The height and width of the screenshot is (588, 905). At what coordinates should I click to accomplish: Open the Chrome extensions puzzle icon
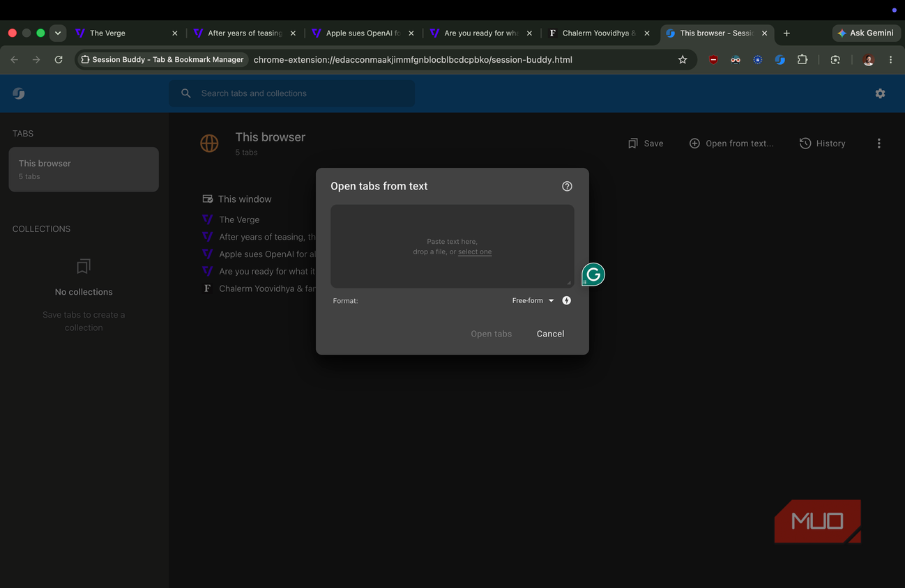coord(803,60)
